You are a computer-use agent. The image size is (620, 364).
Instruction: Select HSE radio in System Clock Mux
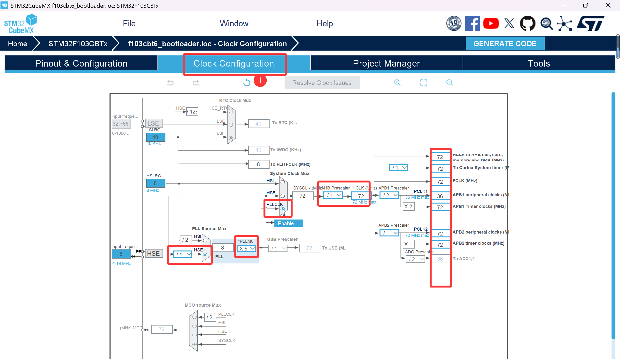click(282, 196)
